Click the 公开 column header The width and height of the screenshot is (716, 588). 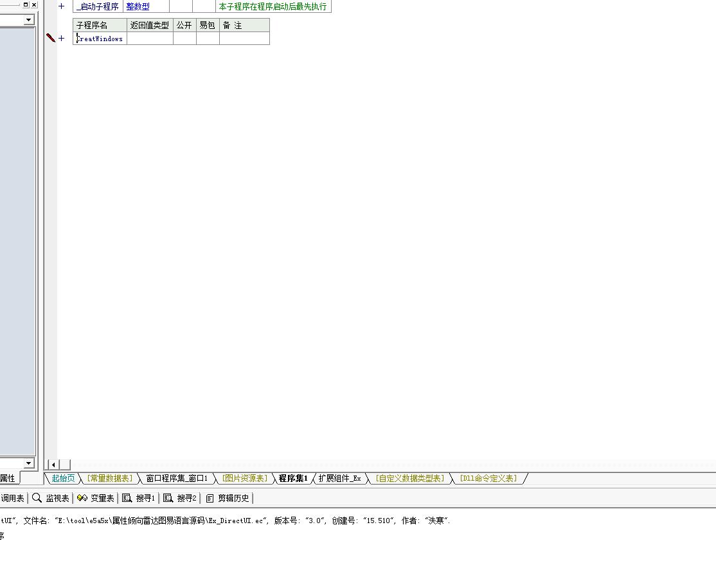[185, 25]
